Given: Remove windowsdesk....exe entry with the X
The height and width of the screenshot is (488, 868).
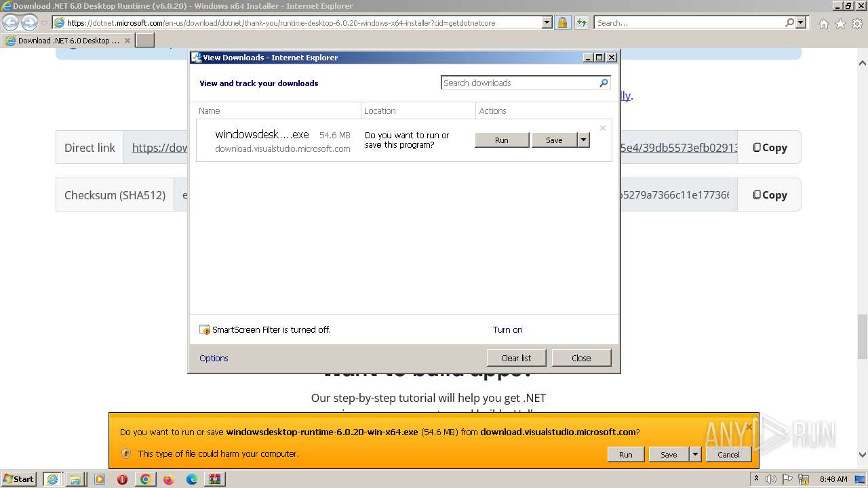Looking at the screenshot, I should (x=603, y=128).
